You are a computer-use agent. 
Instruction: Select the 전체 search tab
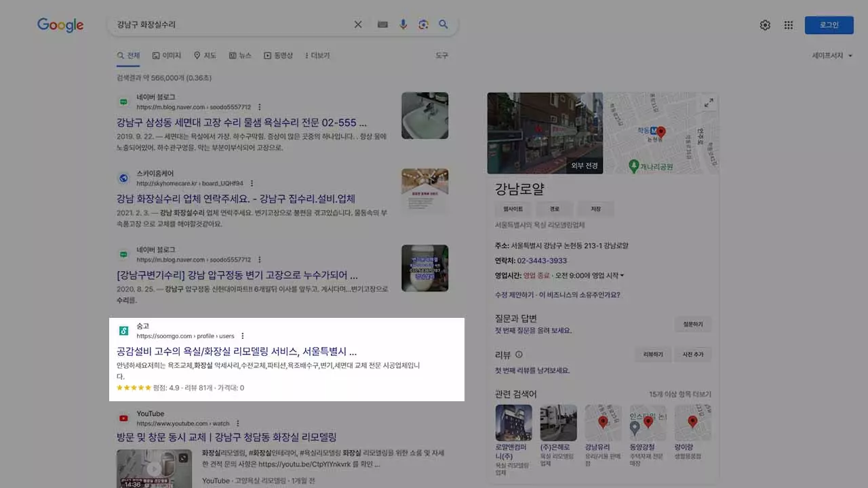coord(128,56)
